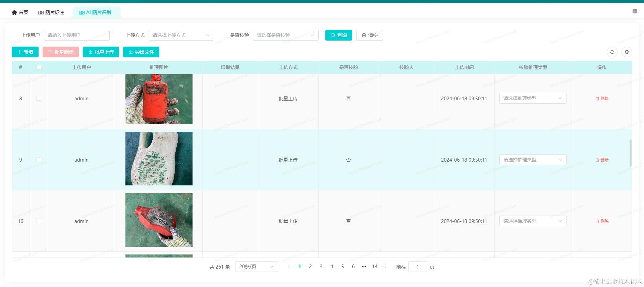Click the 新增 add button
644x287 pixels.
pos(25,52)
